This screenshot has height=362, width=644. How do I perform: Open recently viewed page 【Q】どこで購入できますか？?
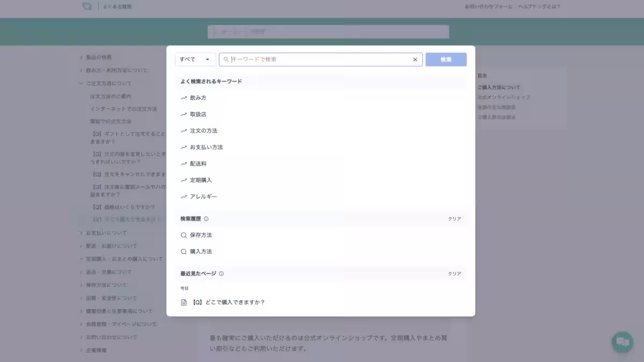(x=231, y=302)
